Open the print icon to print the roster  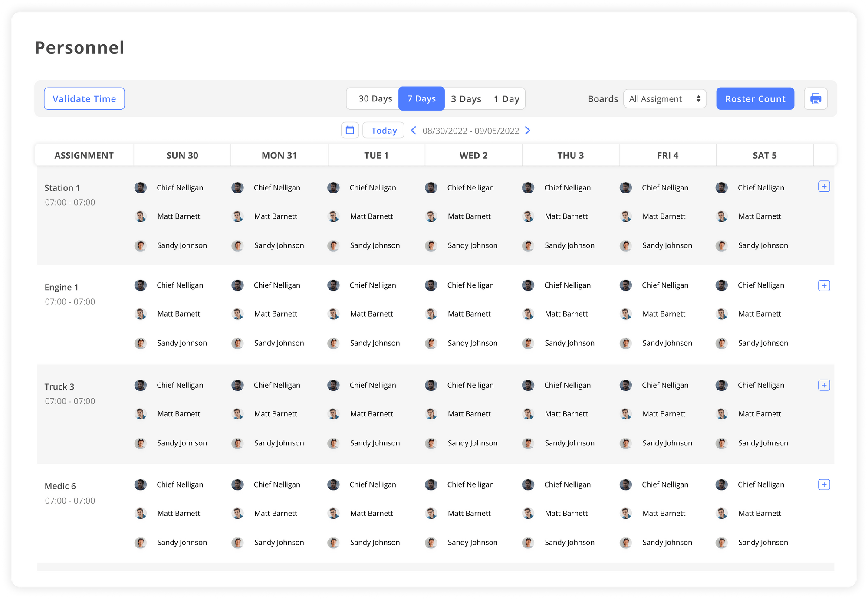pos(815,98)
